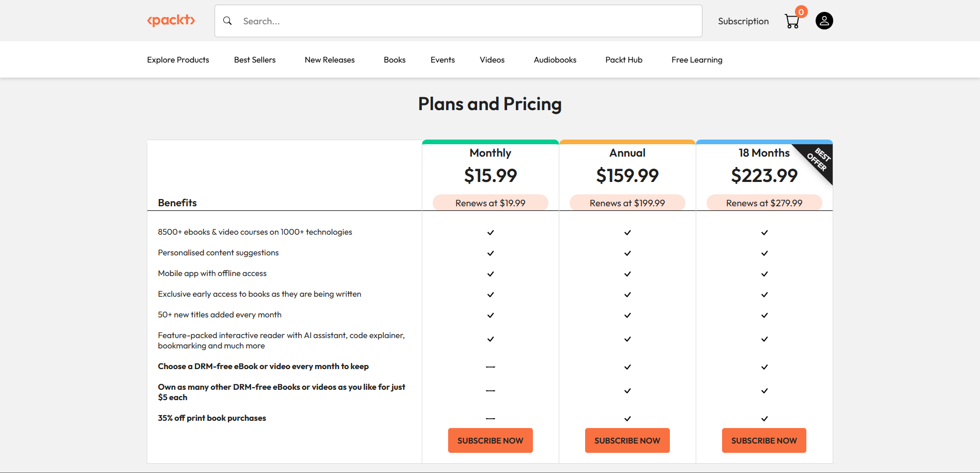Click '50+ new titles added every month'
980x473 pixels.
[x=220, y=315]
